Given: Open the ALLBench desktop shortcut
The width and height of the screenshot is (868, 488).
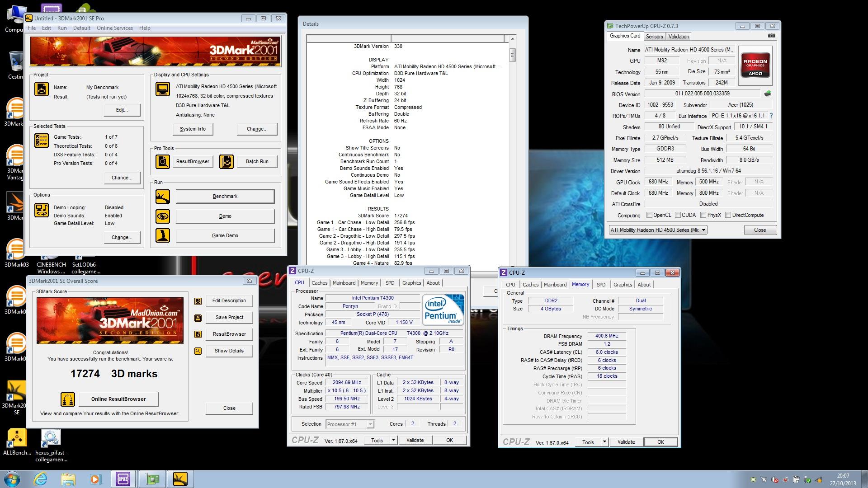Looking at the screenshot, I should (x=17, y=442).
